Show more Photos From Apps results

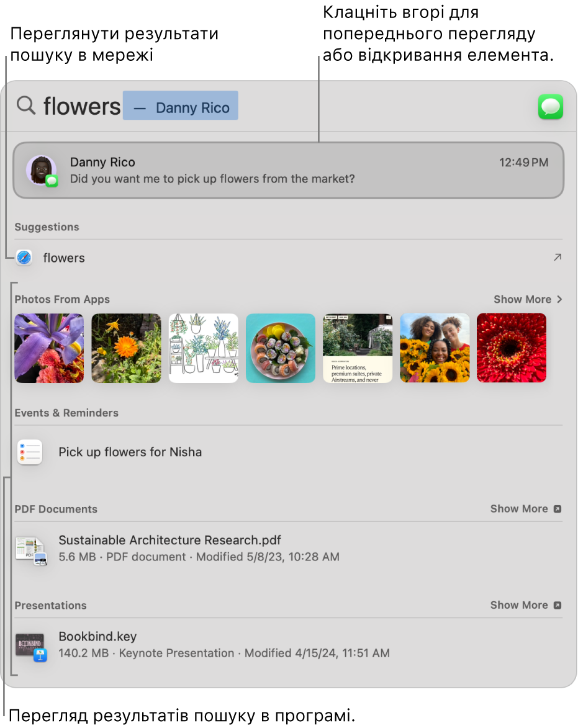528,300
